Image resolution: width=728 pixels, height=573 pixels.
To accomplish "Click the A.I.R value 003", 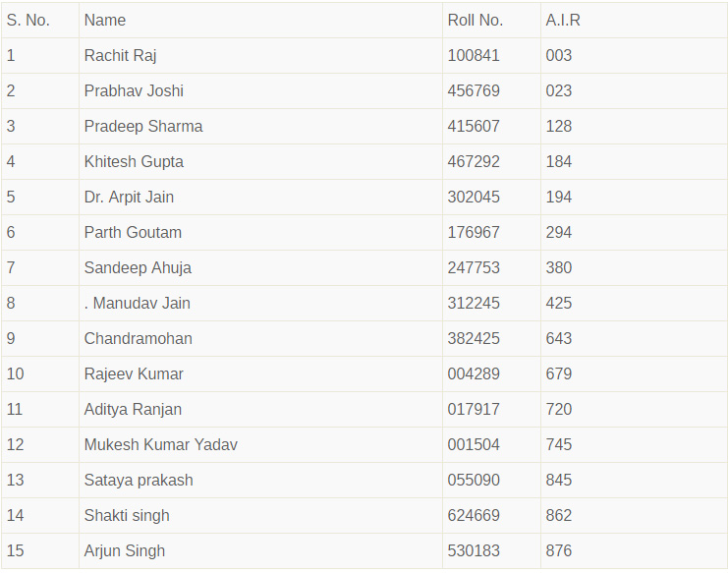I will 559,55.
